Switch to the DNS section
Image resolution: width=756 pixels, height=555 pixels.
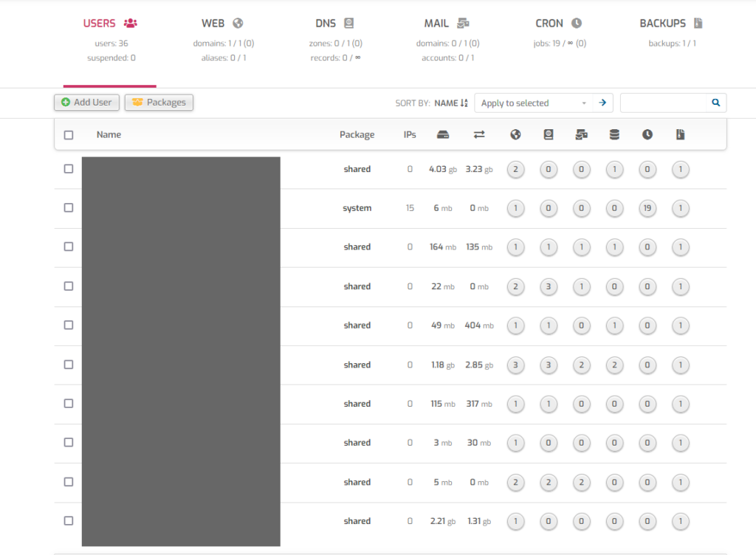point(334,23)
